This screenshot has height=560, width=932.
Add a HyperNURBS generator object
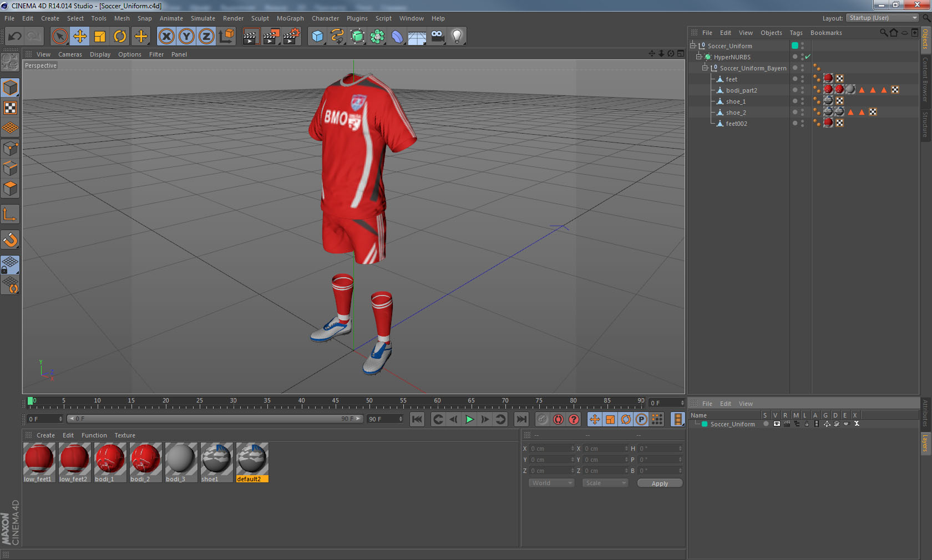pyautogui.click(x=358, y=37)
